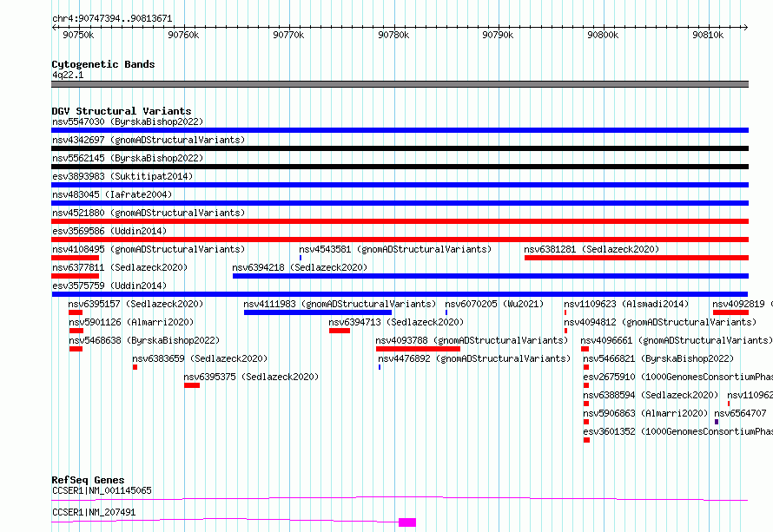Click the gray 4q22.1 cytogenetic band bar
Image resolution: width=773 pixels, height=532 pixels.
pos(400,84)
